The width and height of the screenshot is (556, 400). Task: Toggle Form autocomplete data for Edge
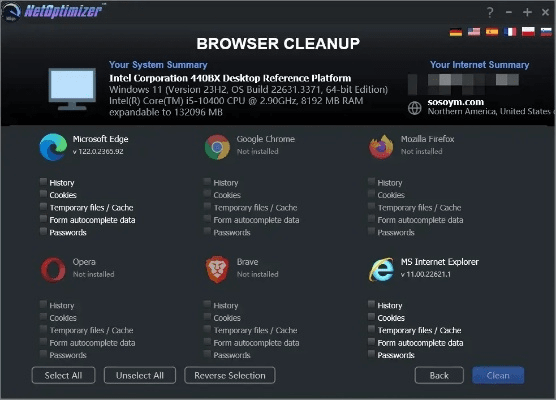pos(43,219)
